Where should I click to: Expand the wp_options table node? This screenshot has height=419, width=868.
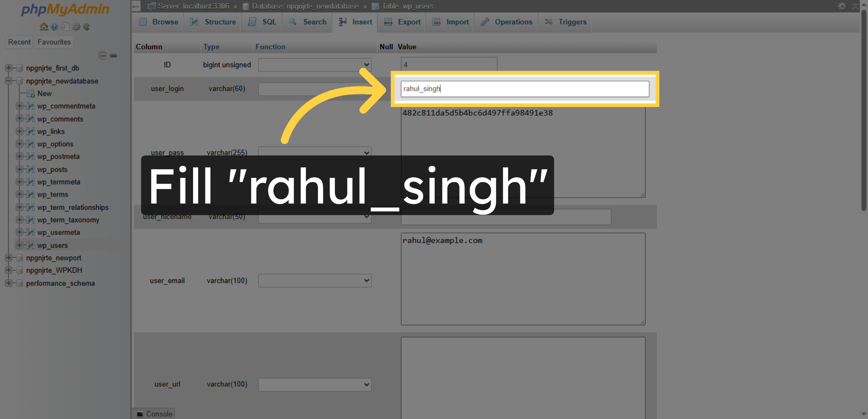(19, 144)
